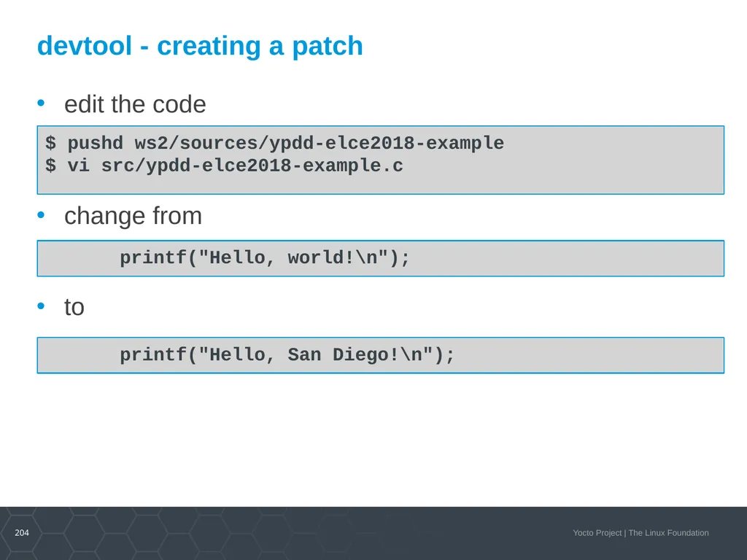Click the 'edit the code' bullet text

[x=135, y=104]
